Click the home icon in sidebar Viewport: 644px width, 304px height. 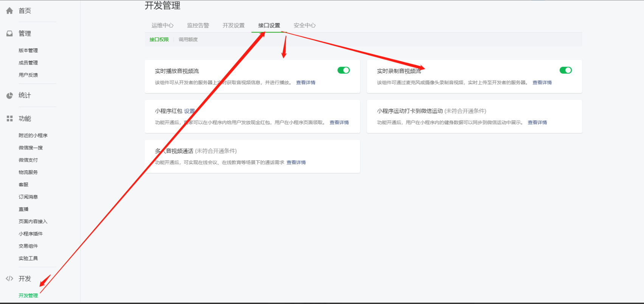[9, 11]
